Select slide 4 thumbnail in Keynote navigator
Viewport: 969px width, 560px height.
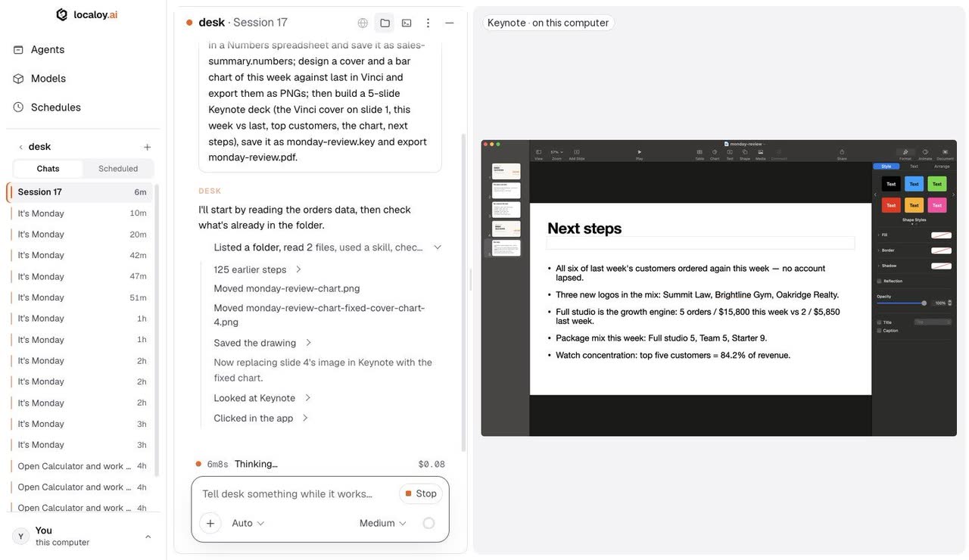[506, 229]
